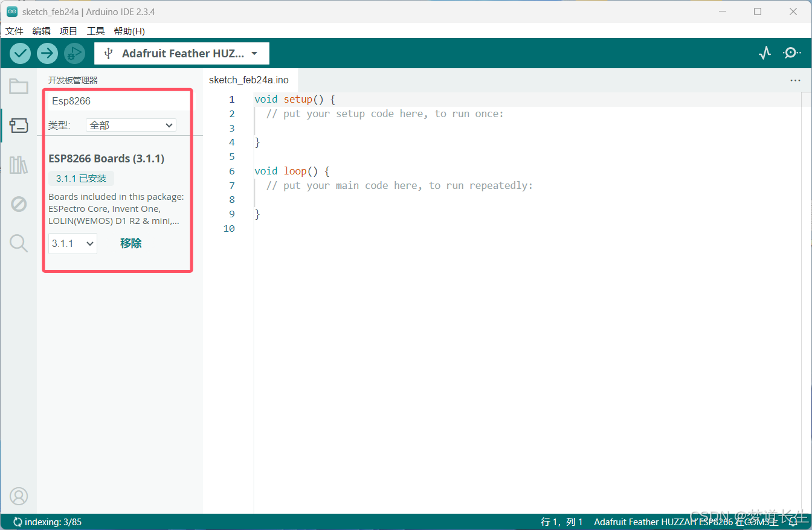Screen dimensions: 812x530
Task: Open the Adafruit Feather board selector dropdown
Action: 182,53
